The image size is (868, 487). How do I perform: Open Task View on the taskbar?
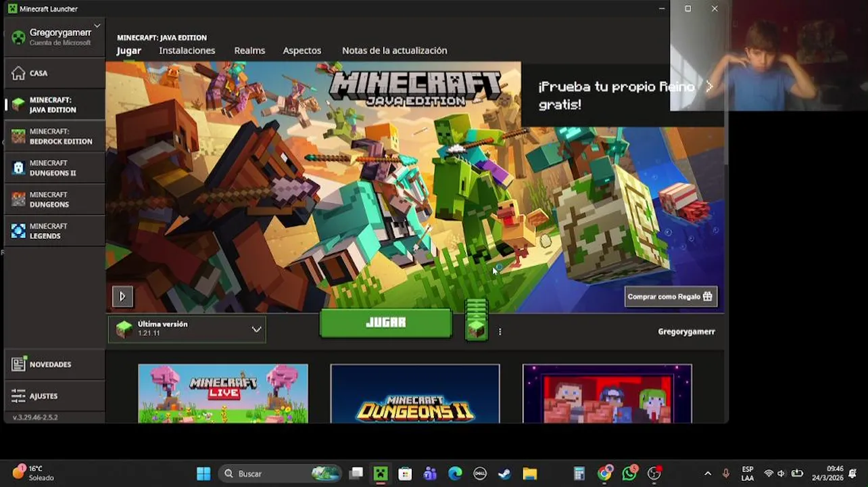click(356, 473)
